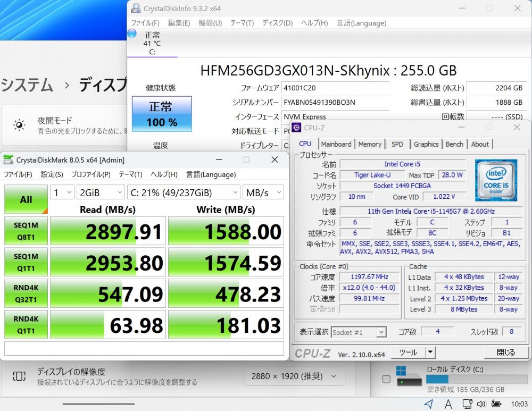Open the テーマ(T) menu in CrystalDiskInfo

[x=242, y=23]
